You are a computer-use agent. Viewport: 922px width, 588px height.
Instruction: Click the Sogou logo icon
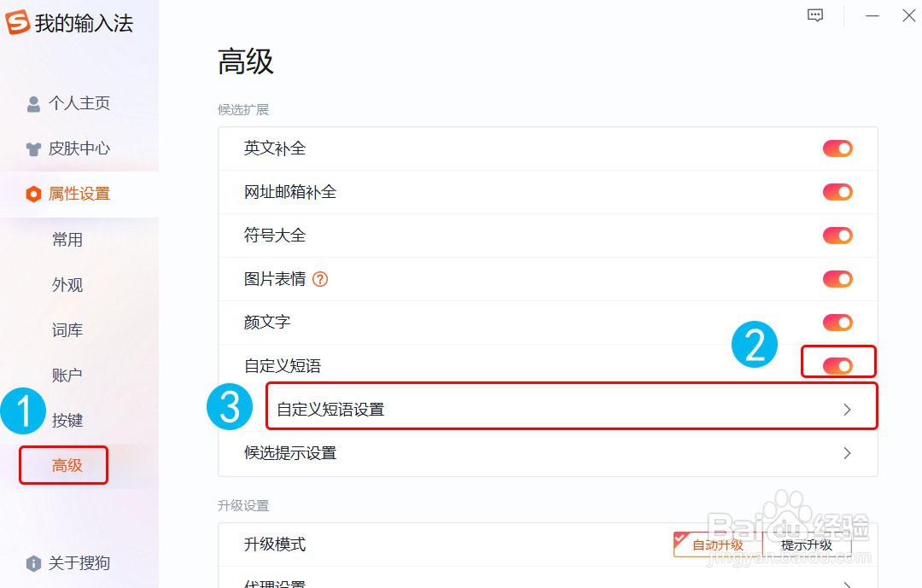(x=18, y=22)
